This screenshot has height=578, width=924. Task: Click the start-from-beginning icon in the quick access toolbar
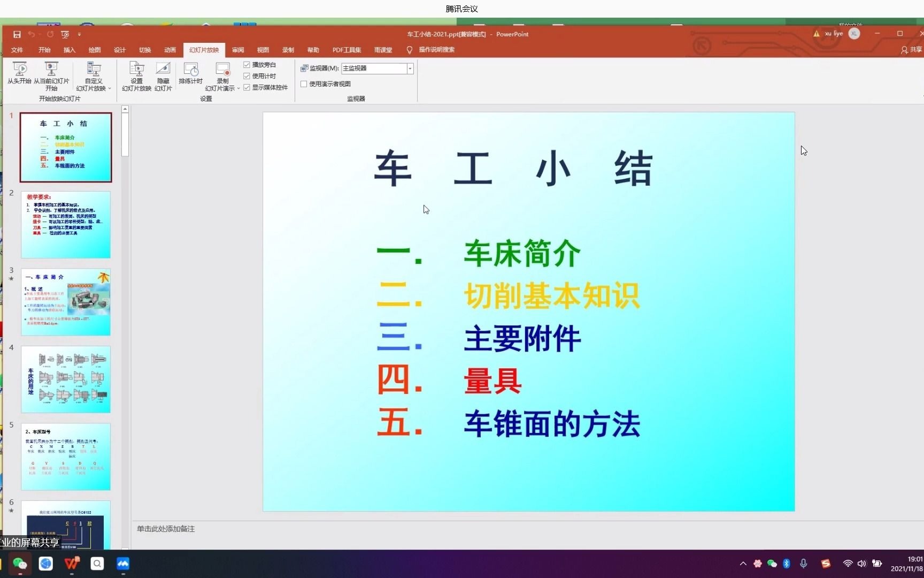pos(65,34)
